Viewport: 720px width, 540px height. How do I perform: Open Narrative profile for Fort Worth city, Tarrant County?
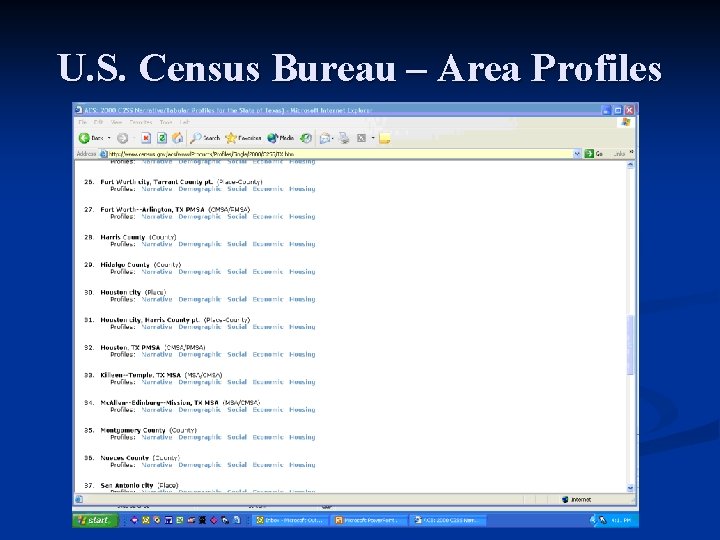[157, 189]
